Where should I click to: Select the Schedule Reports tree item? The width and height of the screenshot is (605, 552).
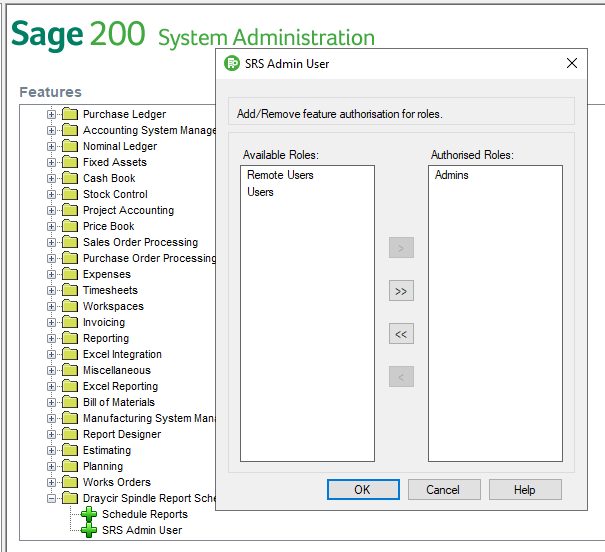[145, 514]
